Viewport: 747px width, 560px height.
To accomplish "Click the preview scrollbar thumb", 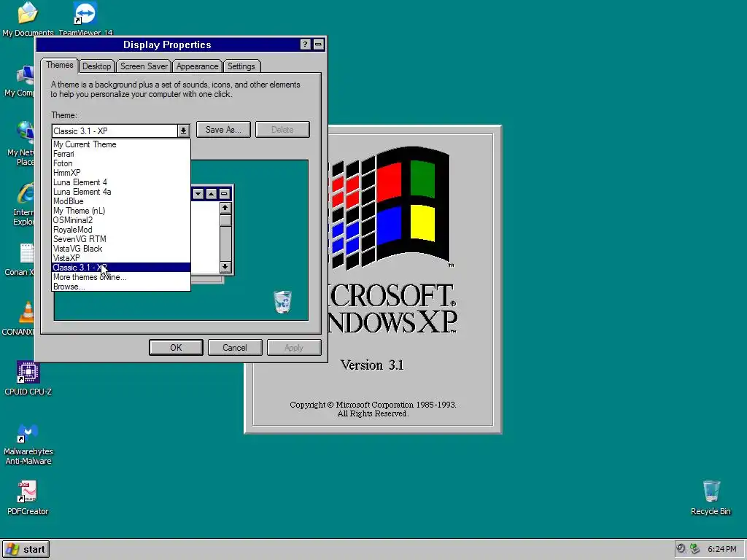I will point(225,220).
